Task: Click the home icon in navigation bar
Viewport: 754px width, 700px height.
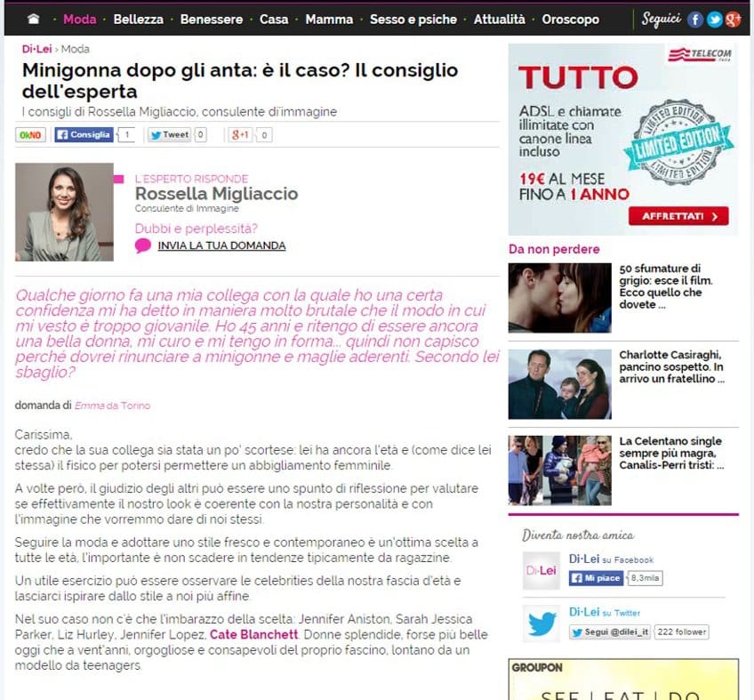Action: [33, 19]
